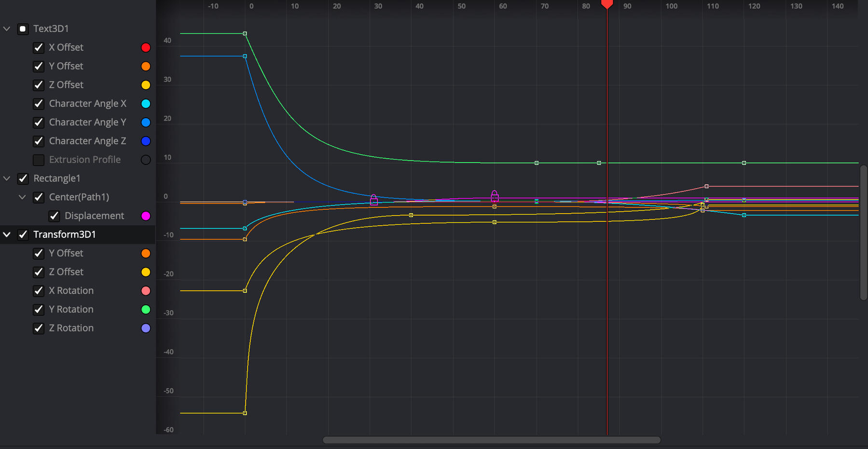Click the green color dot for Y Rotation
The image size is (868, 449).
(x=145, y=310)
